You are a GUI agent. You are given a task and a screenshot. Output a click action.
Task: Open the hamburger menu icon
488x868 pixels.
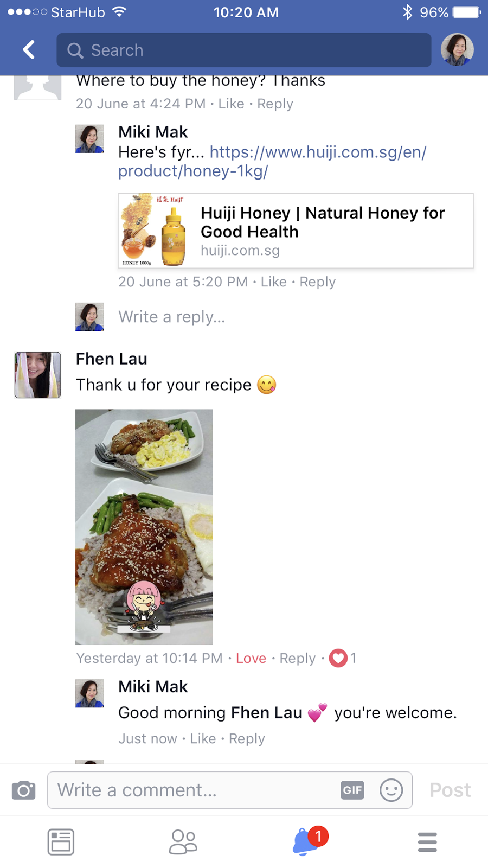[427, 842]
